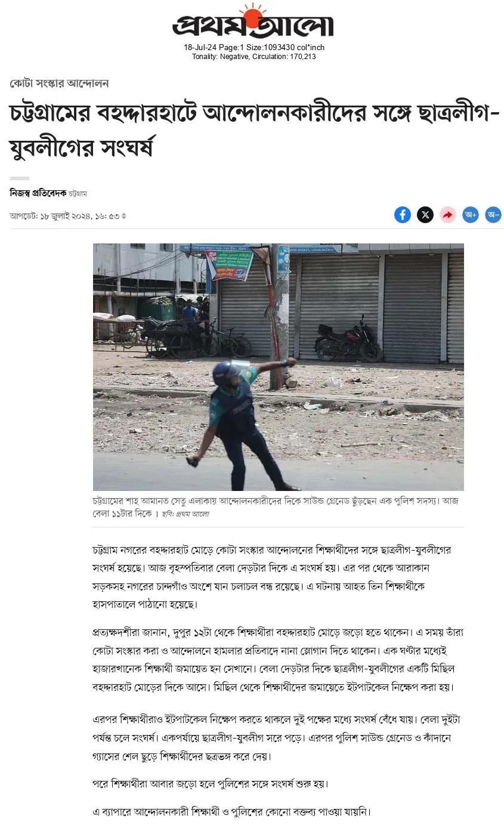Click the first paragraph starting চট্টগ্রাম নগরের
The height and width of the screenshot is (834, 504).
[x=273, y=577]
